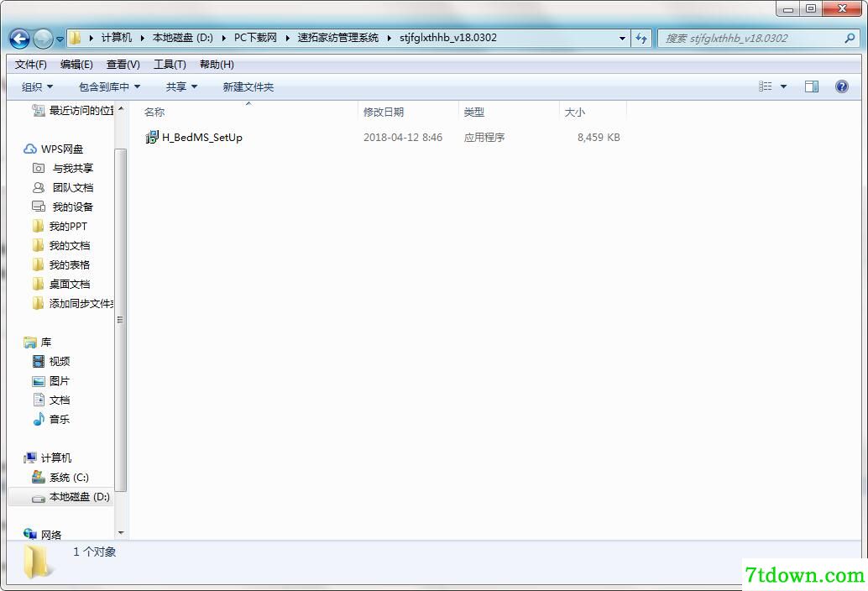
Task: Select the 图片 library icon
Action: click(39, 381)
